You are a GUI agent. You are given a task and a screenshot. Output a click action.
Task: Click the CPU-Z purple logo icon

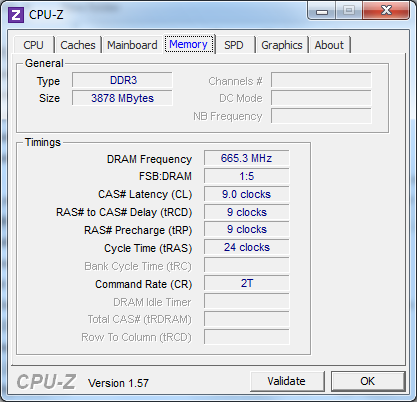(16, 15)
